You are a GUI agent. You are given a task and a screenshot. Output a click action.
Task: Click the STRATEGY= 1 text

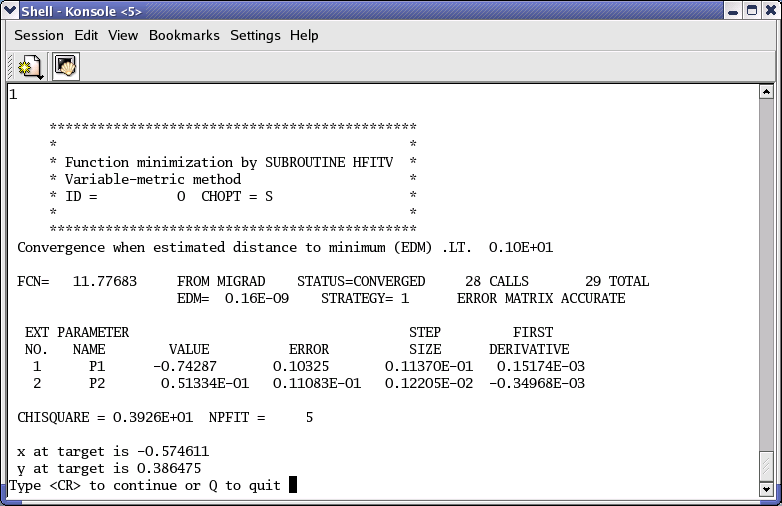(365, 299)
